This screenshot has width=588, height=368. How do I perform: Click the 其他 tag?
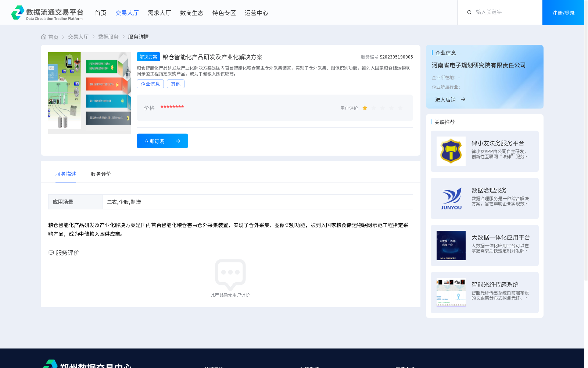coord(176,84)
